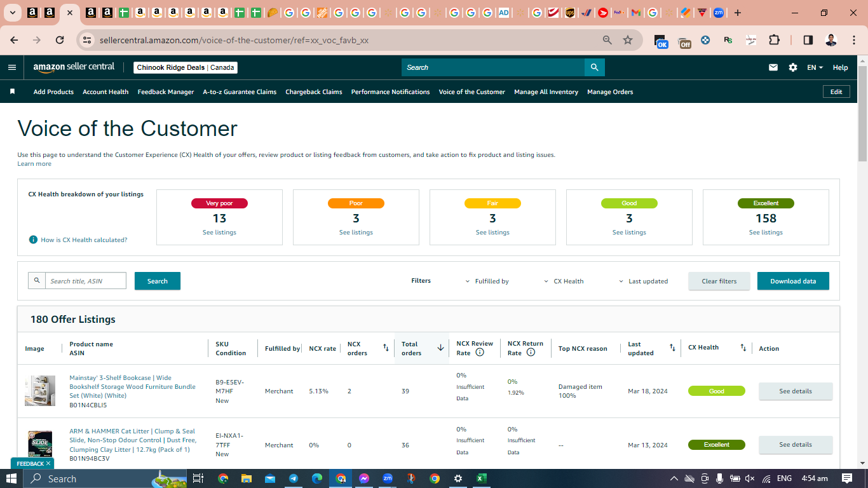Click the browser back arrow

coord(14,40)
